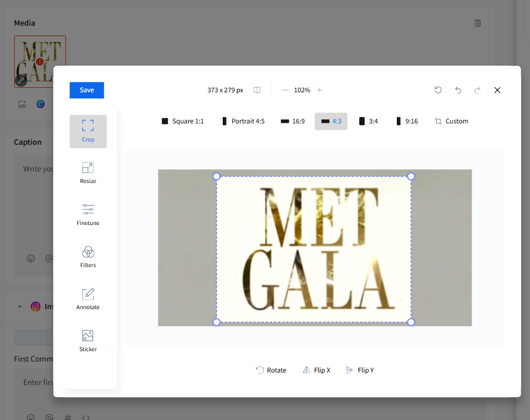
Task: Click the emoji icon in First Comment box
Action: 31,417
